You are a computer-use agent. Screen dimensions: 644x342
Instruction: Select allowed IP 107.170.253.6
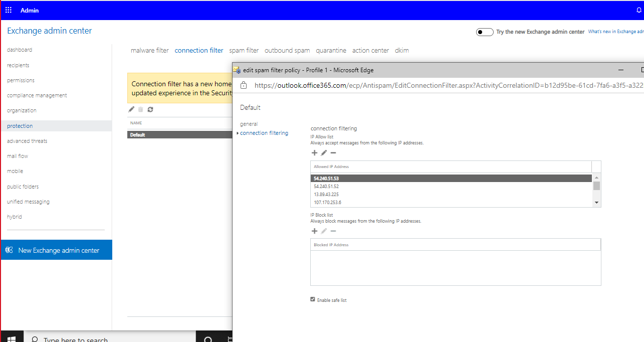tap(451, 202)
